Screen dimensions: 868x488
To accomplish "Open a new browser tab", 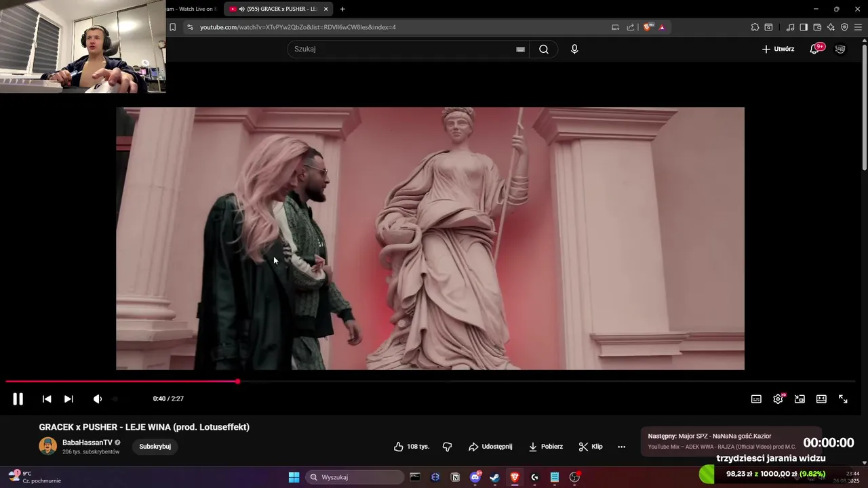I will pos(342,9).
